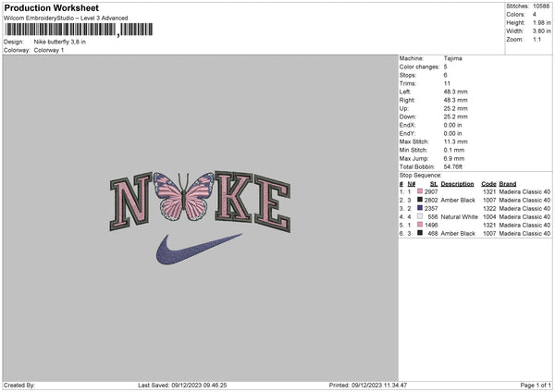Pick the pink swatch beside 1496

420,225
